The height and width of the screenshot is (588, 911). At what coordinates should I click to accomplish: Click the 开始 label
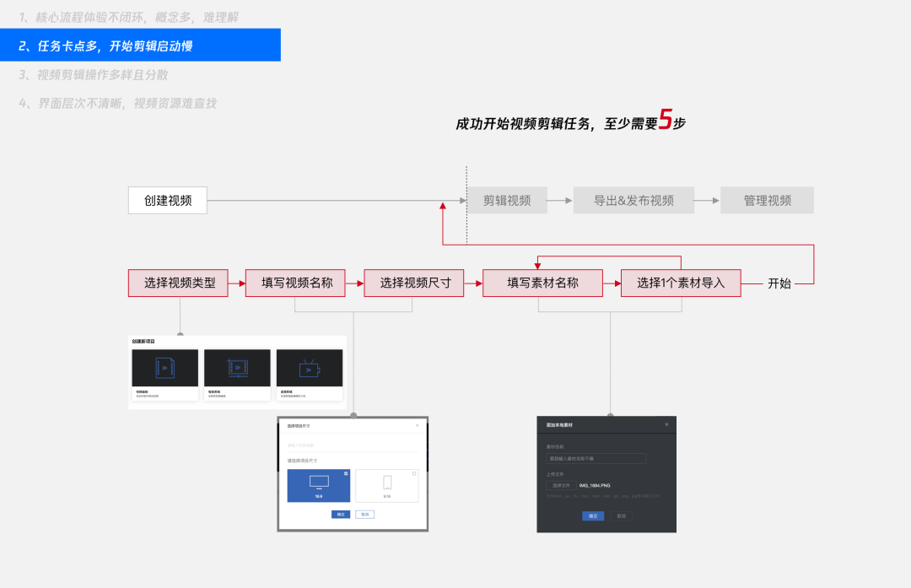tap(779, 283)
